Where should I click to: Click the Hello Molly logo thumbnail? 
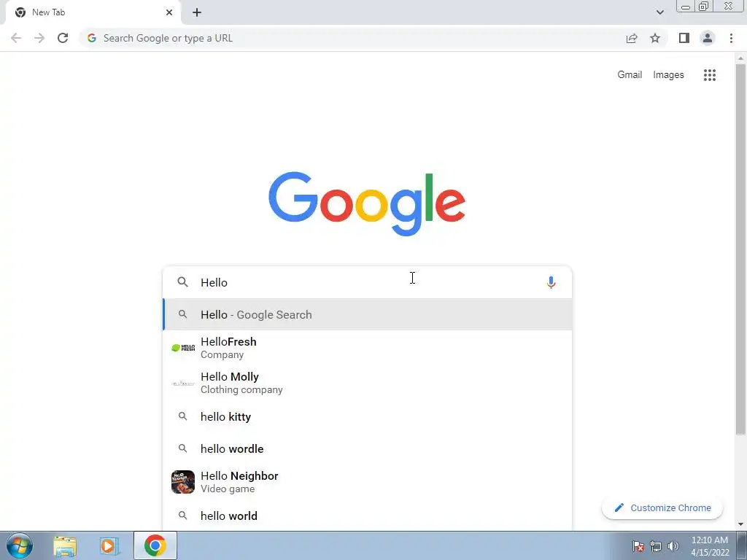[x=183, y=384]
